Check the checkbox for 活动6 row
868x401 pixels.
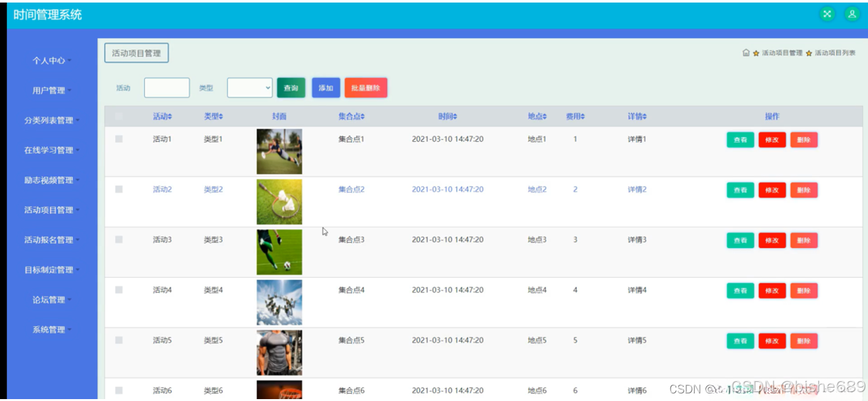tap(119, 390)
